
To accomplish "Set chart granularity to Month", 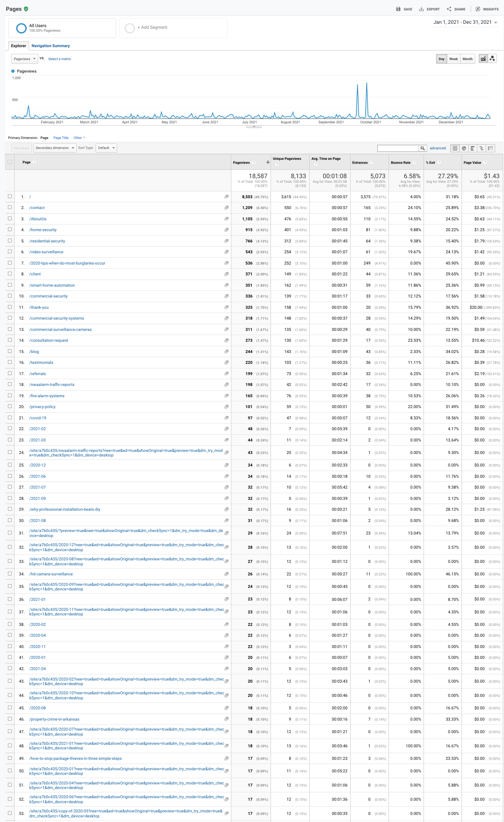I will (468, 59).
